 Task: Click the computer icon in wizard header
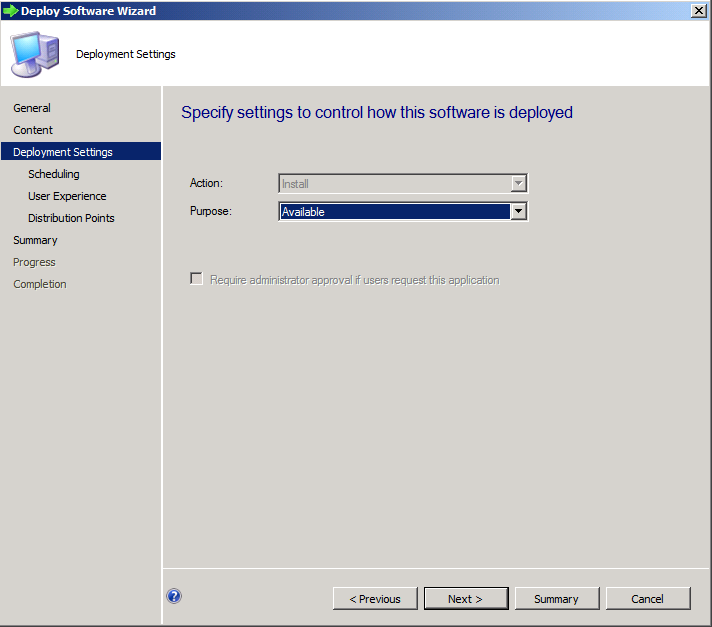click(x=35, y=54)
